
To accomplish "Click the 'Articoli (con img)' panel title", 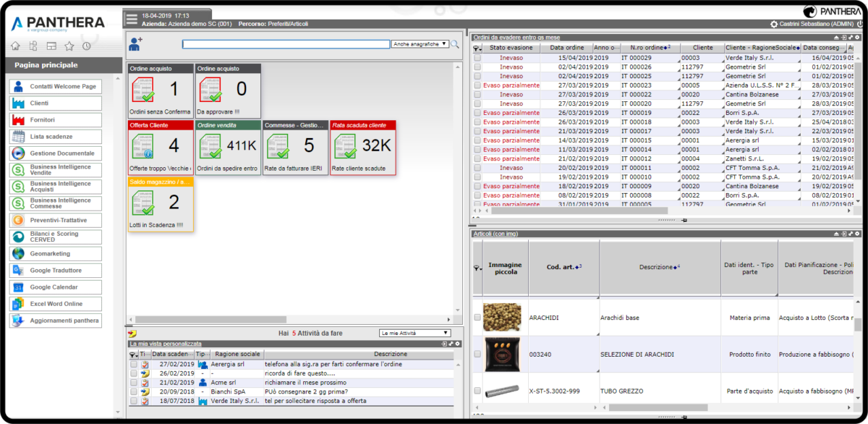I will [x=495, y=234].
